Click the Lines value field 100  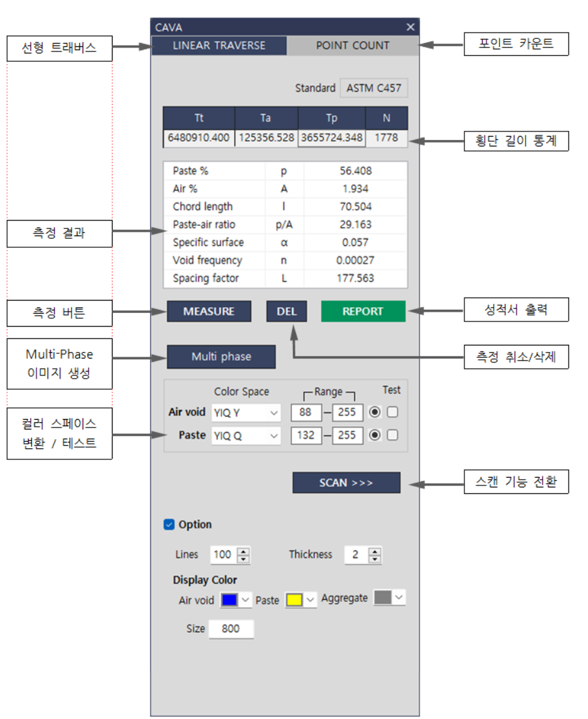pos(224,555)
